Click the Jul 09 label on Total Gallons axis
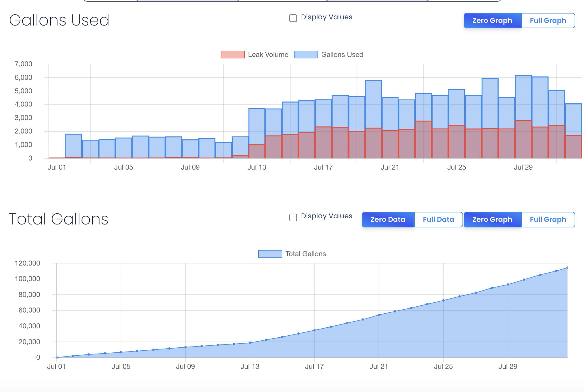 185,366
